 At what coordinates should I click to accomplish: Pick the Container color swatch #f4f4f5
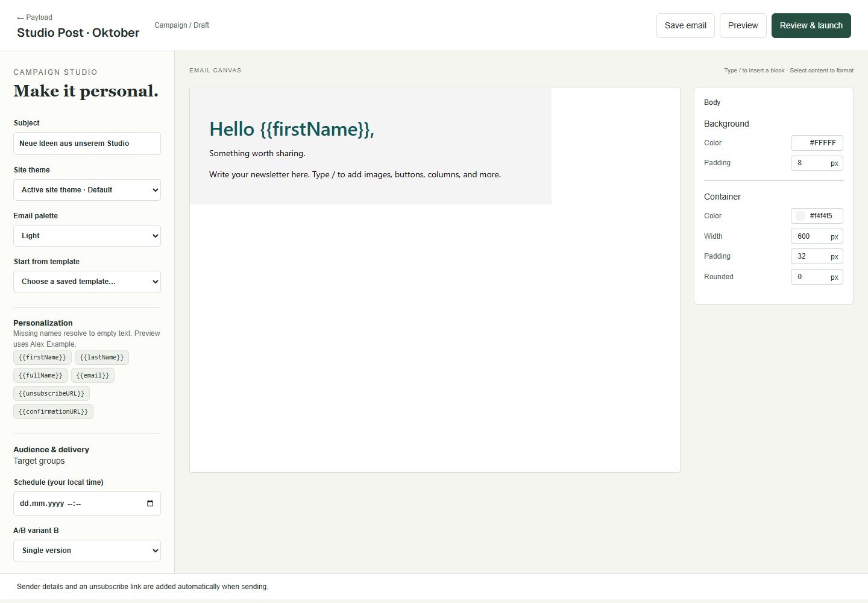pyautogui.click(x=800, y=216)
